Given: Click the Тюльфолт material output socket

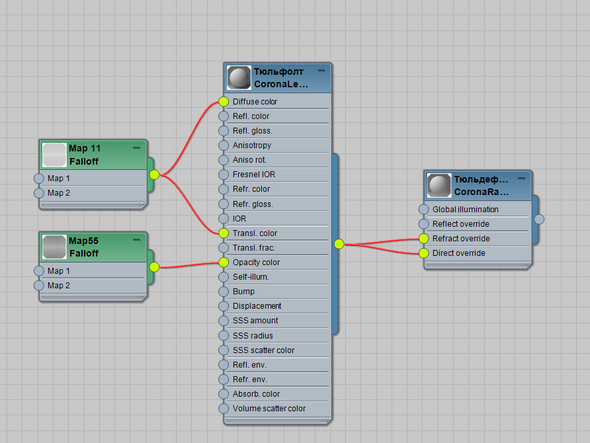Looking at the screenshot, I should tap(339, 244).
